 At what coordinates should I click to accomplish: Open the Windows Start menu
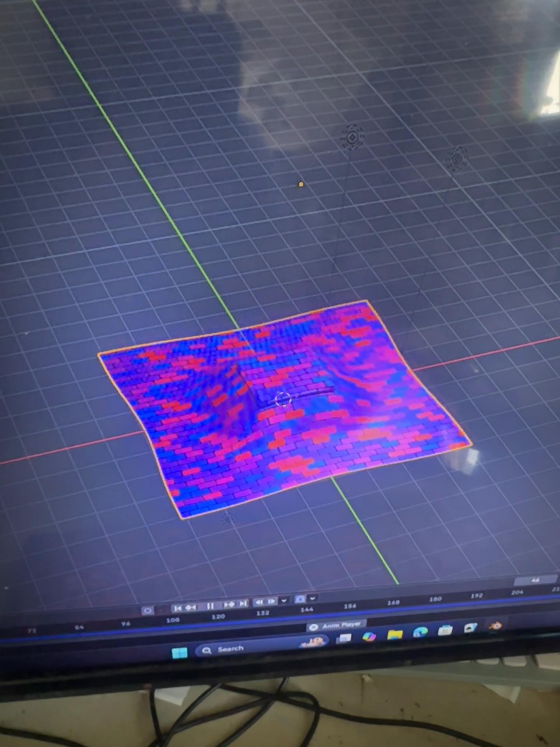180,652
